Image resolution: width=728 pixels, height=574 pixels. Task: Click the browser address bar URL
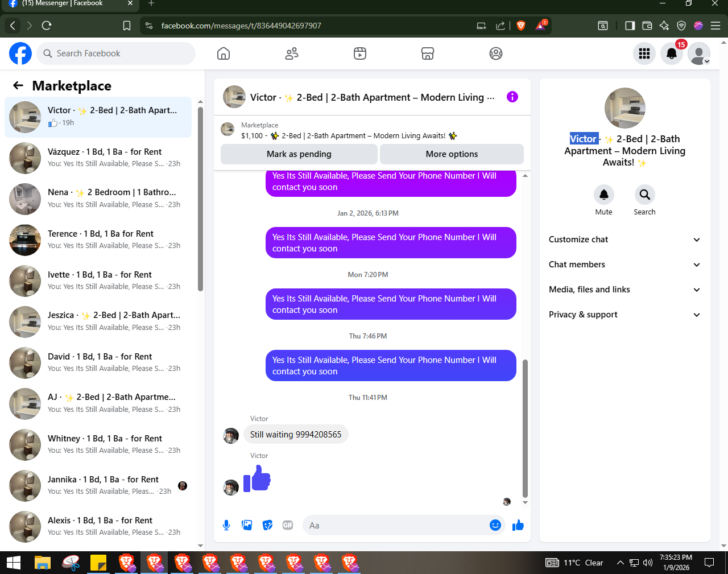[x=241, y=26]
